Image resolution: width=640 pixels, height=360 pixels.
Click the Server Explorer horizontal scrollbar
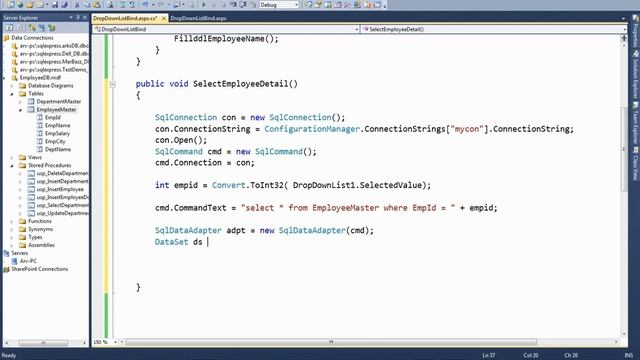[x=44, y=342]
